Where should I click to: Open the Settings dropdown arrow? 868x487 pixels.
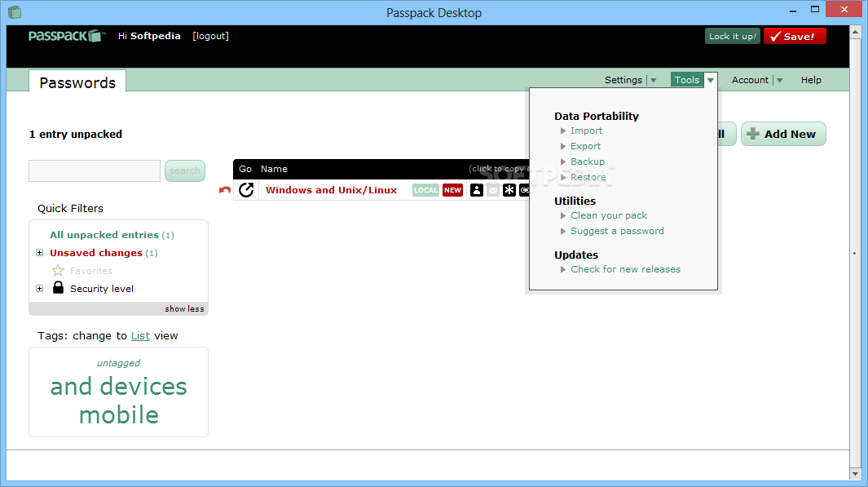[654, 80]
